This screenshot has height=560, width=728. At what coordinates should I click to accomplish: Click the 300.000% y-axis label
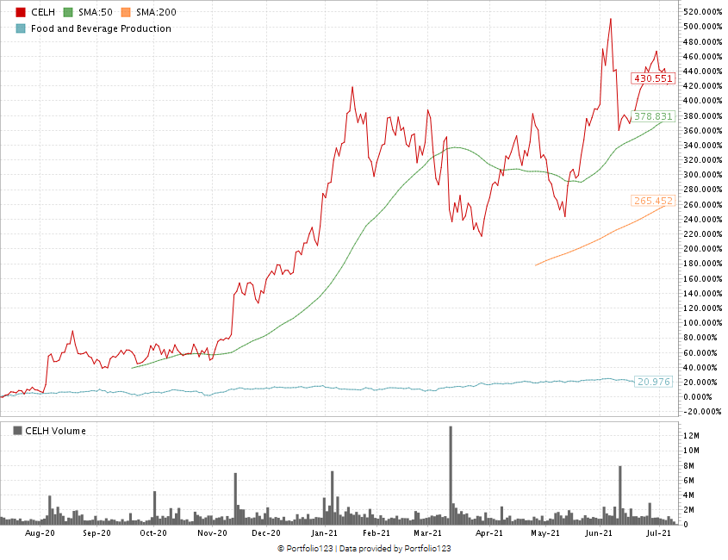click(x=702, y=175)
